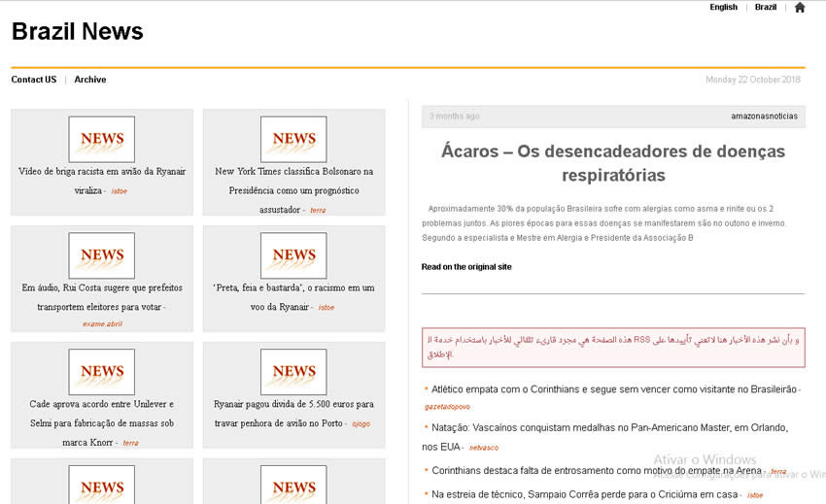Open 'Na estreia de técnico, Sampaio Corrêa' story
This screenshot has width=826, height=504.
point(585,494)
